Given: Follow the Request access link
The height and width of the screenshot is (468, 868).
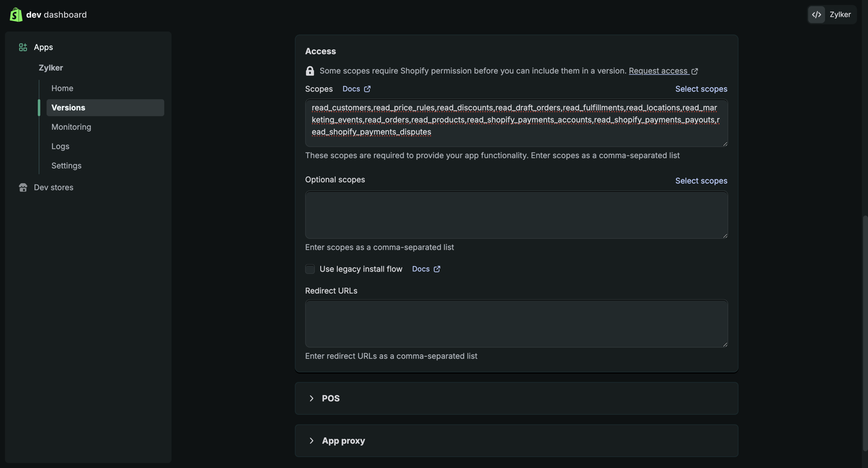Looking at the screenshot, I should (658, 71).
